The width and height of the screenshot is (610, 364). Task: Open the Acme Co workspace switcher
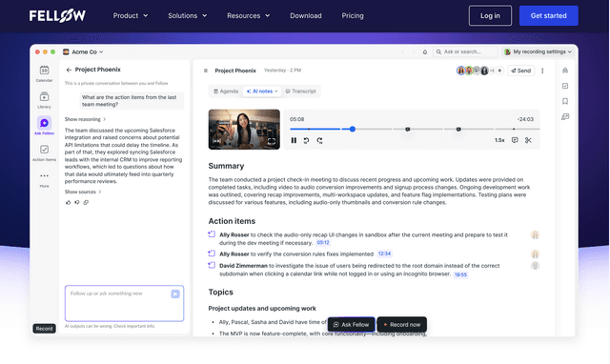click(83, 51)
